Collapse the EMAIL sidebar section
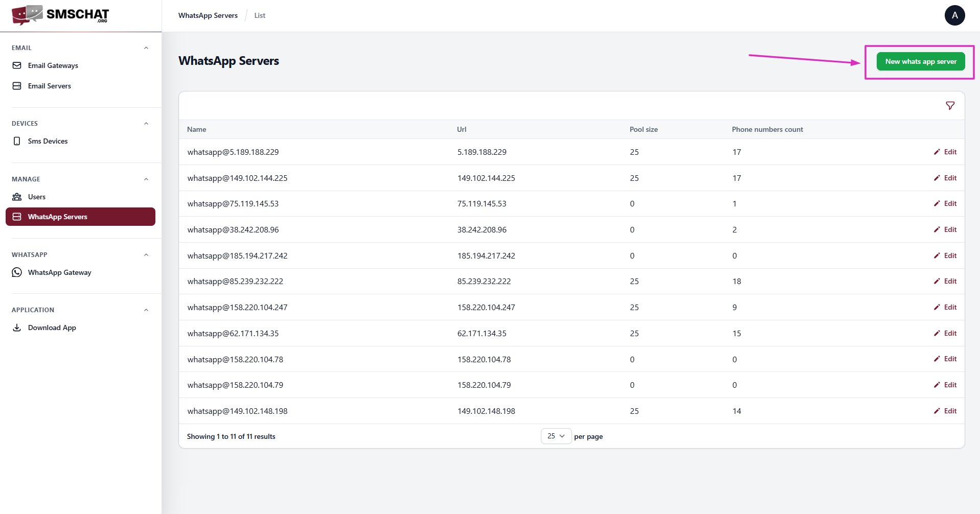Image resolution: width=980 pixels, height=514 pixels. [x=146, y=48]
